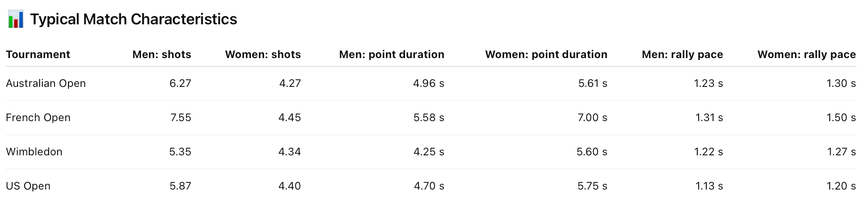Click the 4.34 Wimbledon women's shots cell
The height and width of the screenshot is (208, 868).
pyautogui.click(x=290, y=152)
